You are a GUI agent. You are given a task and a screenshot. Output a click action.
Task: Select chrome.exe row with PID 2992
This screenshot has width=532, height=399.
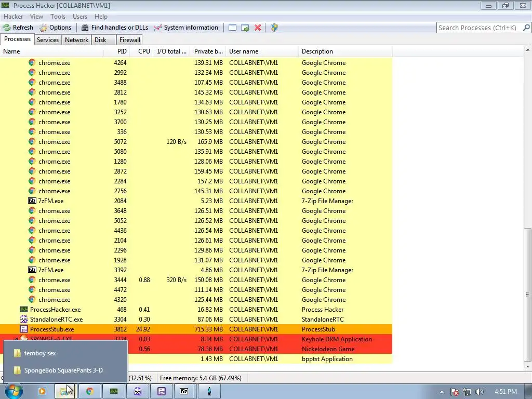(196, 73)
